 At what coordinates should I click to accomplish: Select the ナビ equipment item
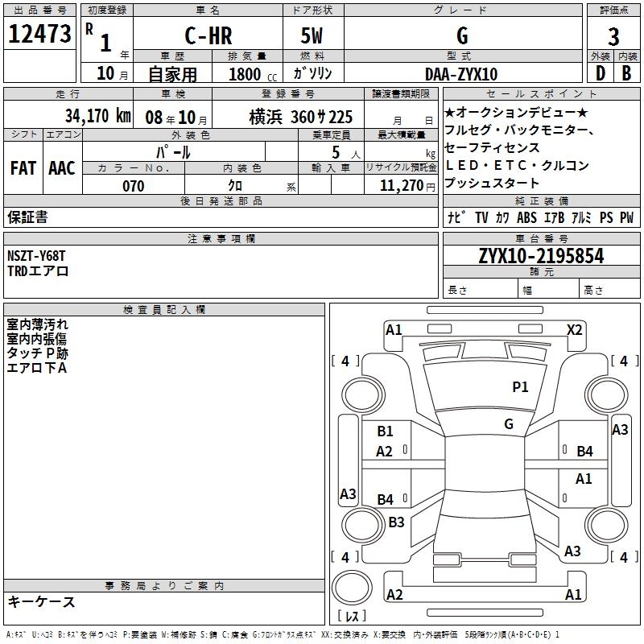tap(456, 217)
